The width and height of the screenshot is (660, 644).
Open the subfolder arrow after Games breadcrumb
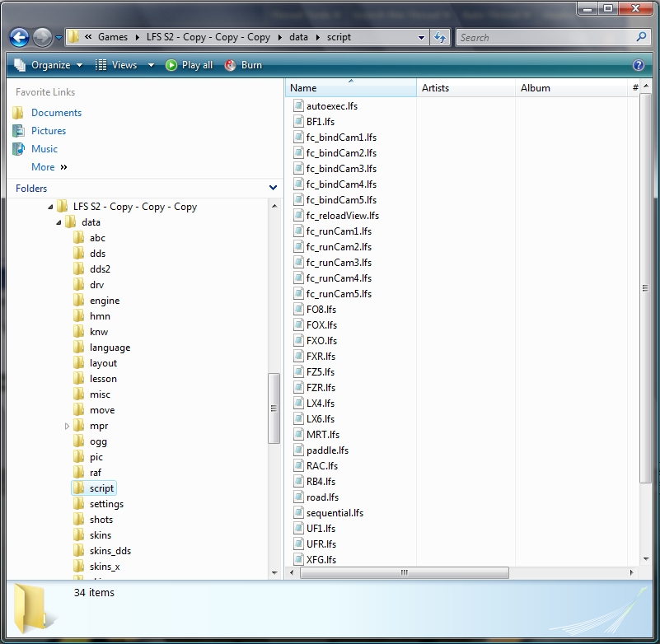click(x=138, y=37)
